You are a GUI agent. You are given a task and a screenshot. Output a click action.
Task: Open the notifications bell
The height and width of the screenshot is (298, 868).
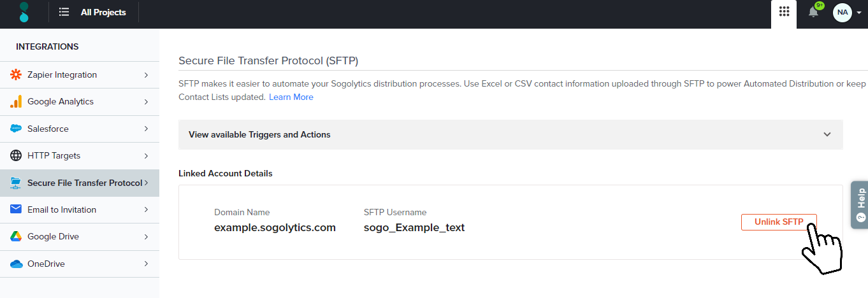(813, 12)
